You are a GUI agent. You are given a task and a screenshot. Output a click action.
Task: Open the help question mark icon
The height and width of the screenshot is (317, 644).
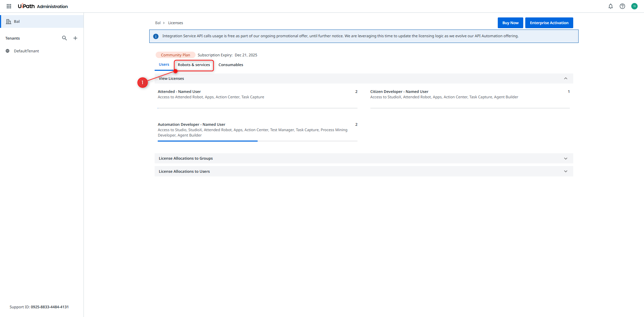coord(622,6)
